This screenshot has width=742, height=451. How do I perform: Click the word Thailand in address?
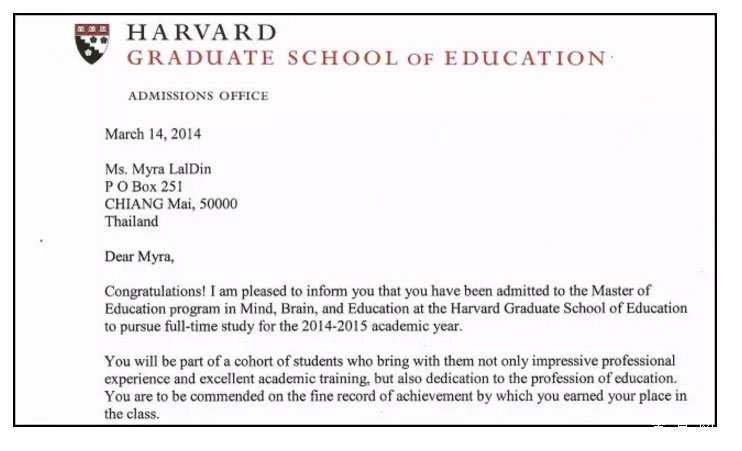coord(131,221)
